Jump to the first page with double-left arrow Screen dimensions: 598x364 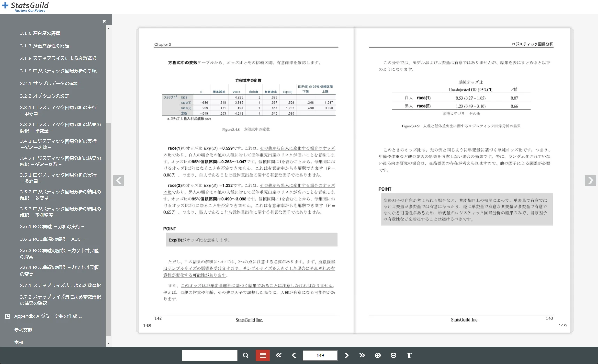click(x=278, y=355)
